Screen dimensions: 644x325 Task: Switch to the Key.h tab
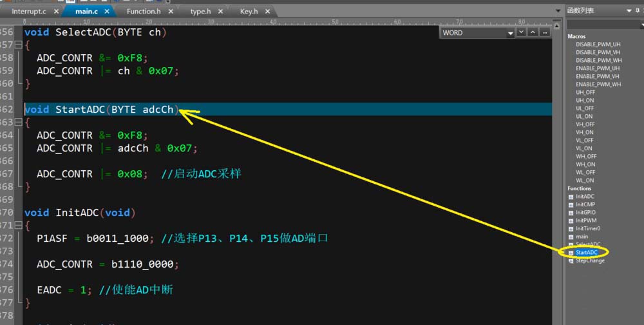[x=249, y=12]
